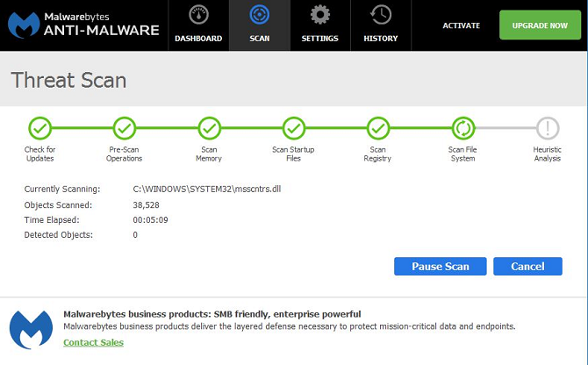Click the Scan Startup Files checkmark step
Image resolution: width=588 pixels, height=365 pixels.
point(294,128)
